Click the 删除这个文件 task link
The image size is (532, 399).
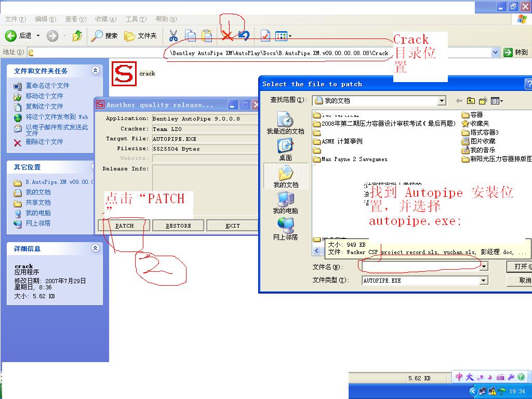(x=44, y=141)
